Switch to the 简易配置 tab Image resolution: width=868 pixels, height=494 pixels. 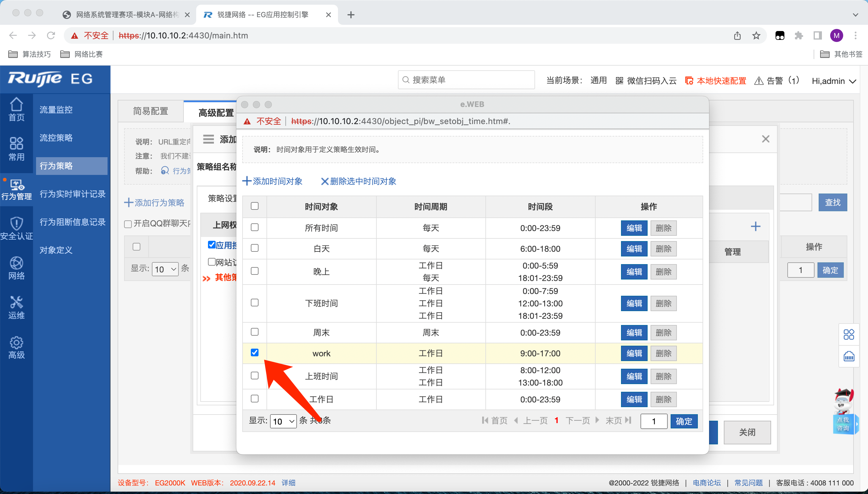[151, 111]
